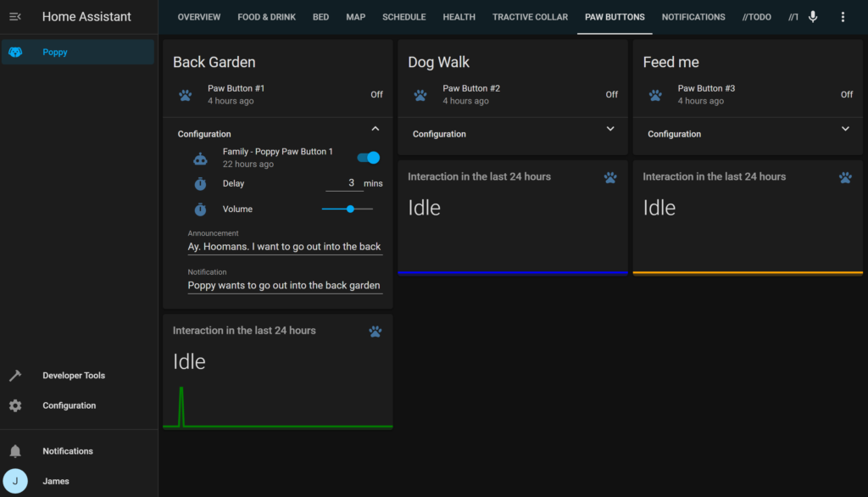Switch to the Tractive Collar tab

[x=530, y=17]
